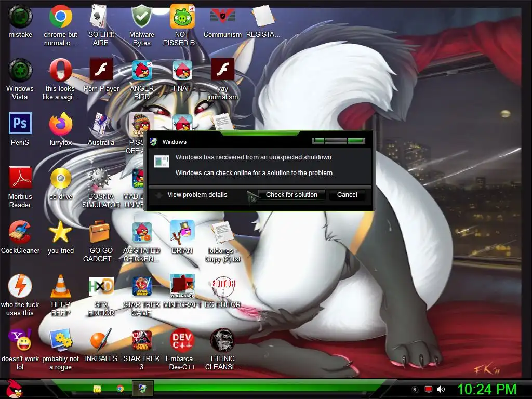Click the Windows dialog title bar icon
532x399 pixels.
tap(154, 142)
